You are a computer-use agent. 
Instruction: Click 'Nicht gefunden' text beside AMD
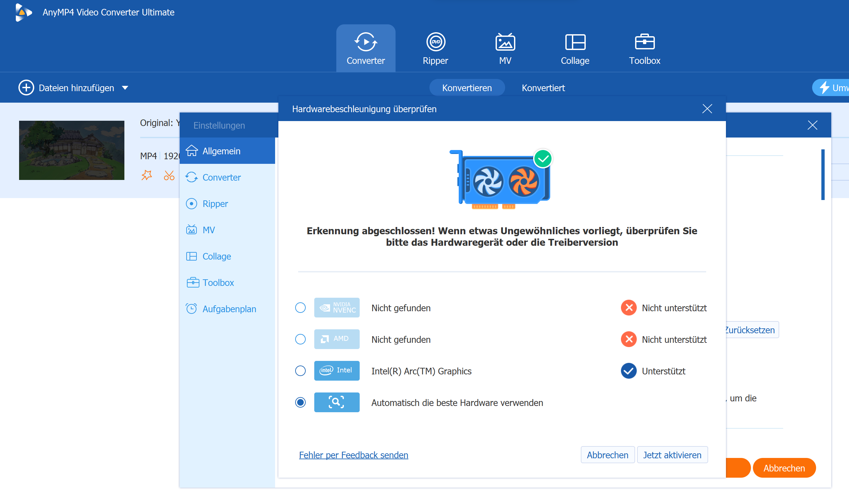pos(401,340)
